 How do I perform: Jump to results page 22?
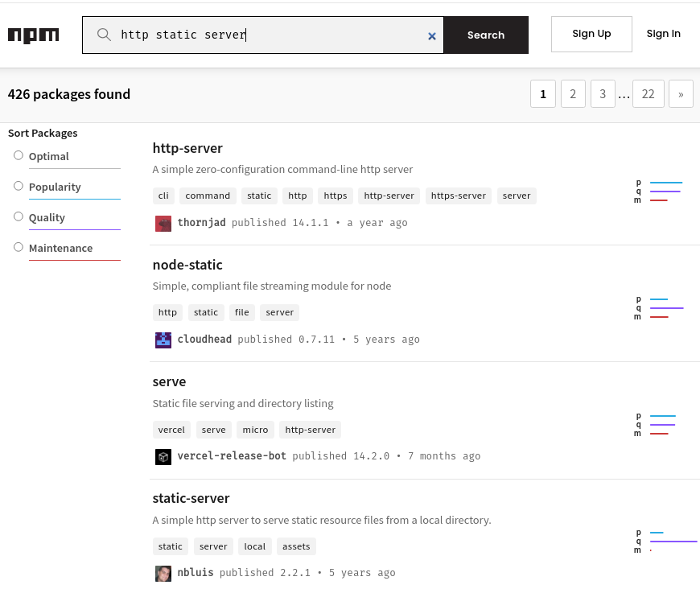(x=648, y=94)
